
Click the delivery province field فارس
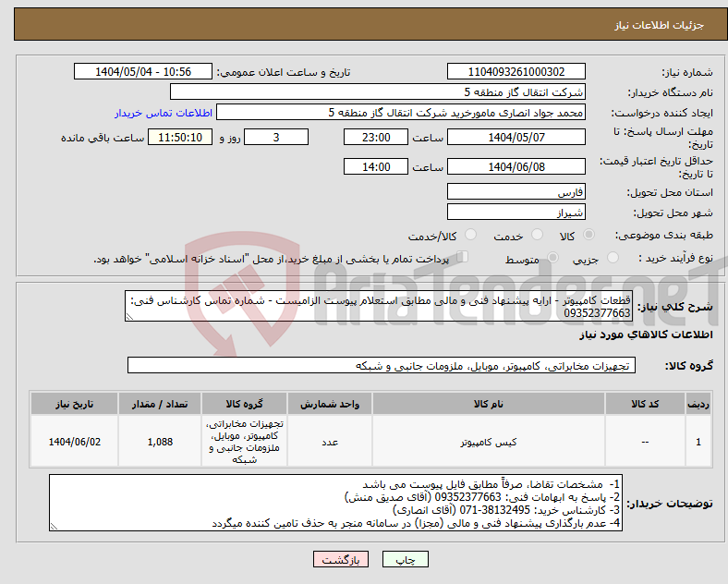click(x=516, y=191)
